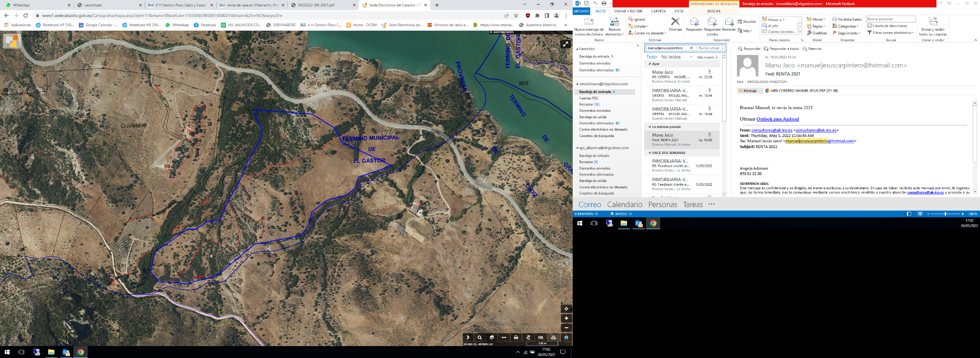Image resolution: width=980 pixels, height=358 pixels.
Task: Select the No leídos filter in message list
Action: 671,57
